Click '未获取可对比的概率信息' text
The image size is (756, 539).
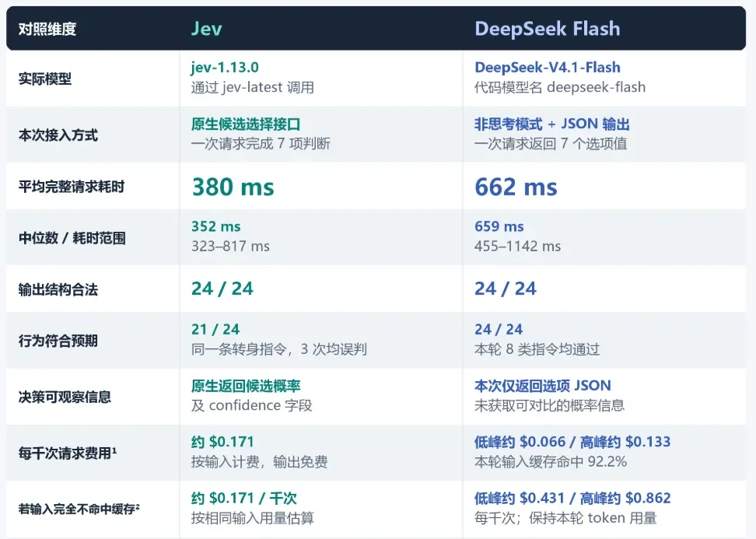(x=550, y=405)
